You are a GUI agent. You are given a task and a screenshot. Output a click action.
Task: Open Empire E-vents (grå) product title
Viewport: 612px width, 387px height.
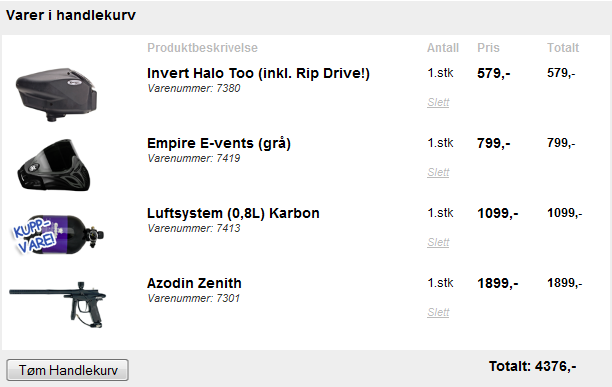pos(219,144)
